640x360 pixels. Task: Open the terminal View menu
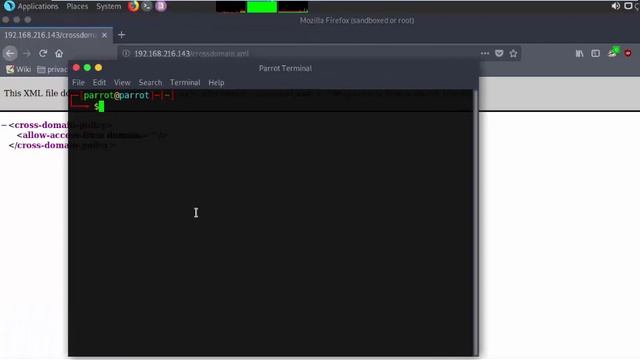point(122,83)
